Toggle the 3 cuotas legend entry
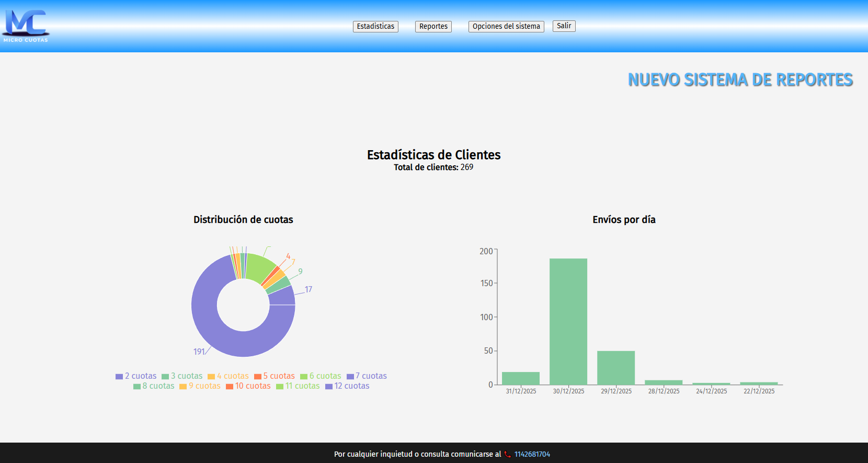 (x=182, y=376)
